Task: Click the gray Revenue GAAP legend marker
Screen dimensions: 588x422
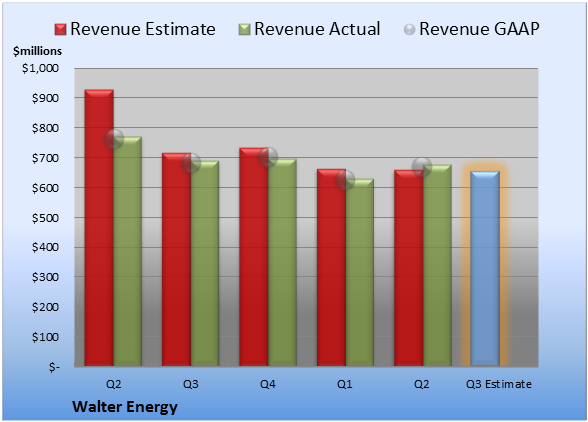Action: pos(410,30)
